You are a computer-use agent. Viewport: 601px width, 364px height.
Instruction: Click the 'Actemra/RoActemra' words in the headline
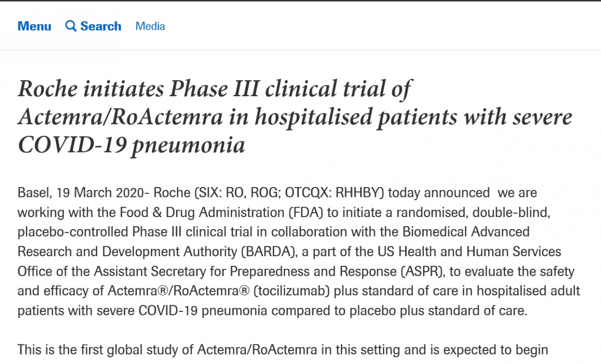tap(120, 117)
